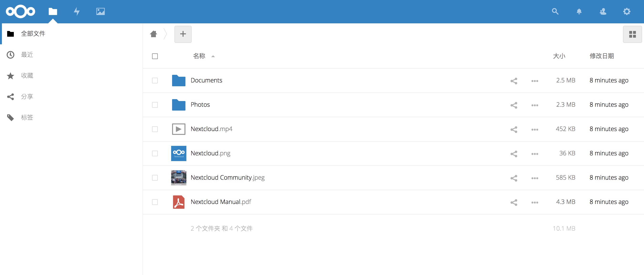Open the Activity app via lightning icon

(77, 11)
